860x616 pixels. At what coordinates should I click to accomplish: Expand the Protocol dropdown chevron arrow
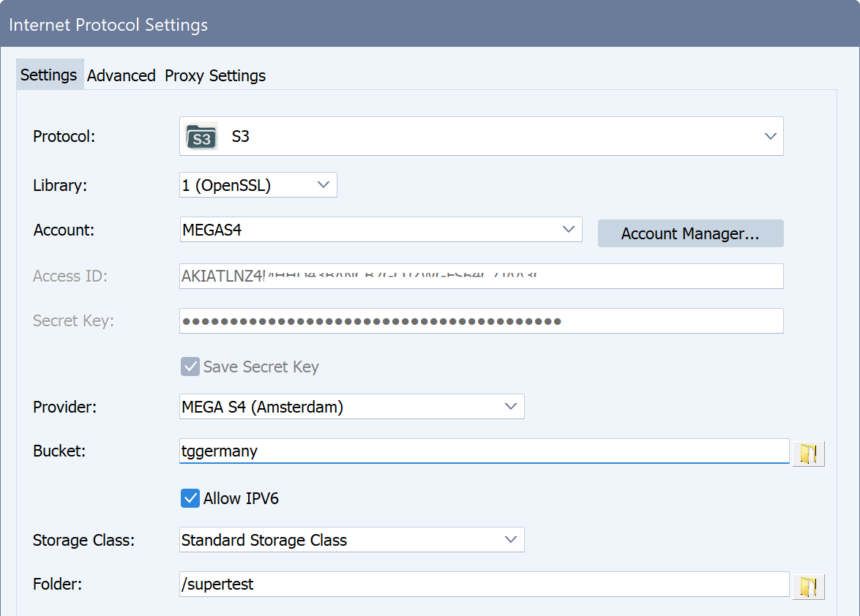770,136
